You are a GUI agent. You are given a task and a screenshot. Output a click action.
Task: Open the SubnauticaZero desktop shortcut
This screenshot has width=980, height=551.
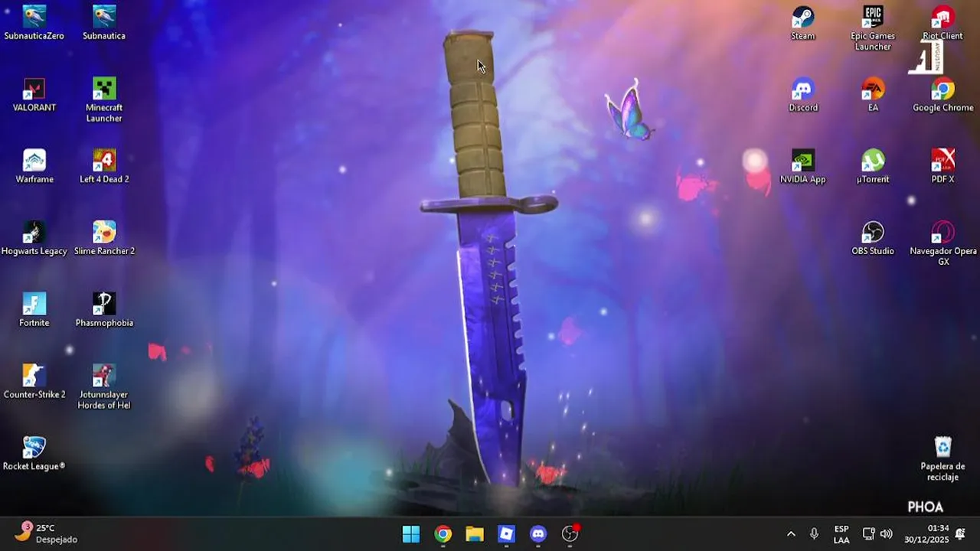(34, 23)
